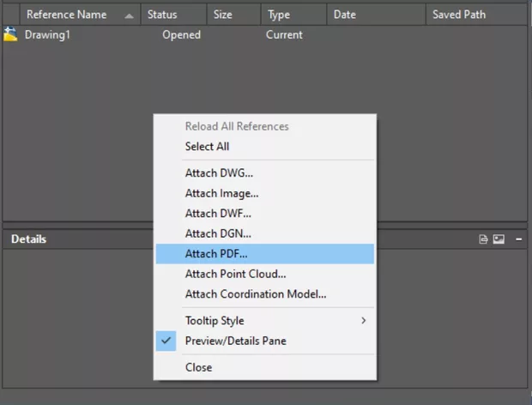Viewport: 532px width, 405px height.
Task: Toggle Preview/Details Pane checkmark
Action: [x=167, y=341]
